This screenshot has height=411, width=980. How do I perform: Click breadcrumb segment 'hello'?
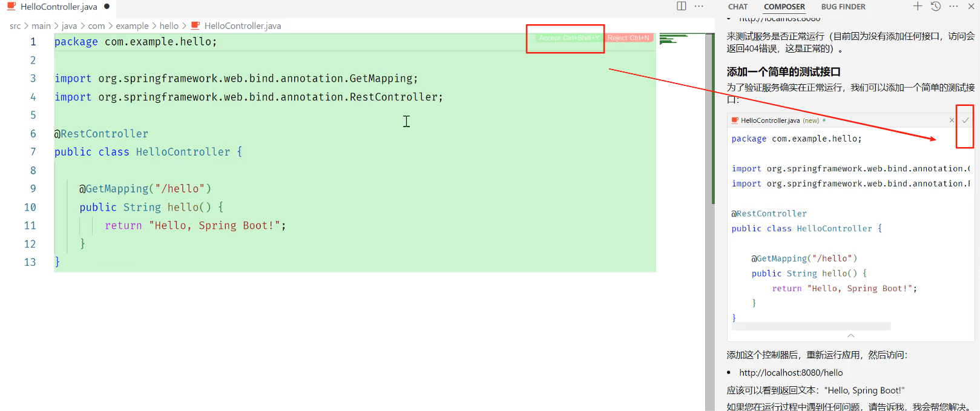tap(169, 26)
